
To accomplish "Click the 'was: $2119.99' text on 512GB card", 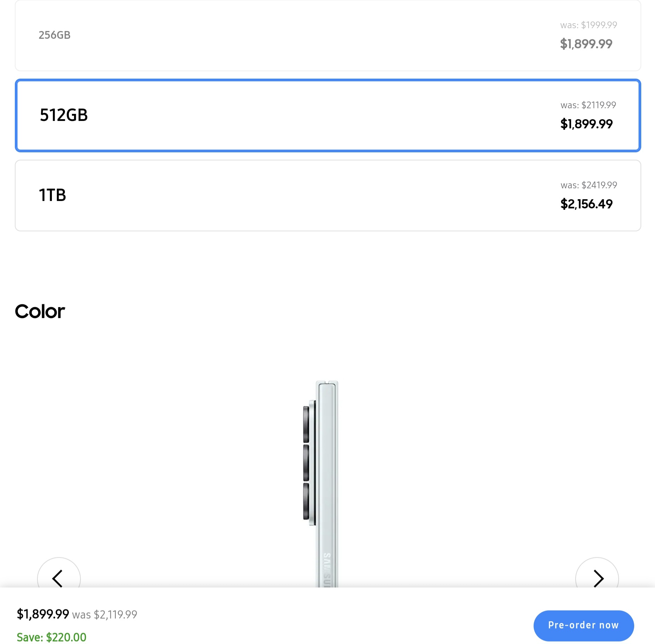I will pos(588,105).
